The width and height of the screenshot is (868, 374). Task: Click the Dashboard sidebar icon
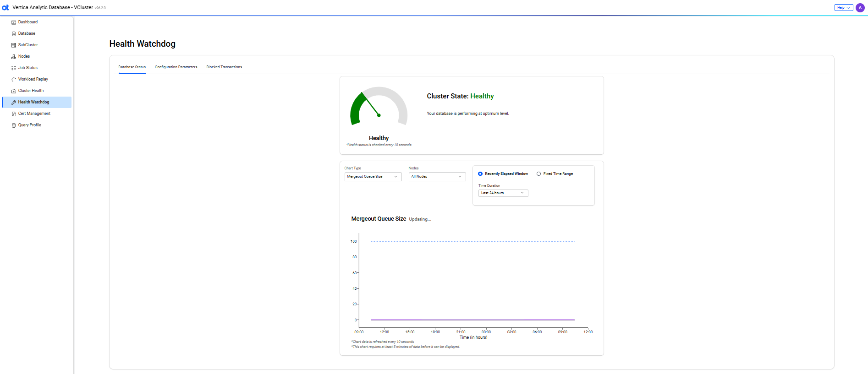point(14,22)
